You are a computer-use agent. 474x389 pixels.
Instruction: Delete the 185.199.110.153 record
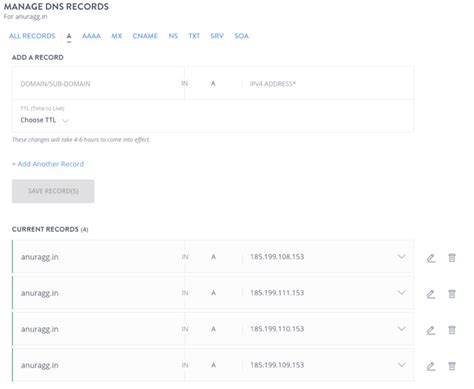click(x=452, y=330)
